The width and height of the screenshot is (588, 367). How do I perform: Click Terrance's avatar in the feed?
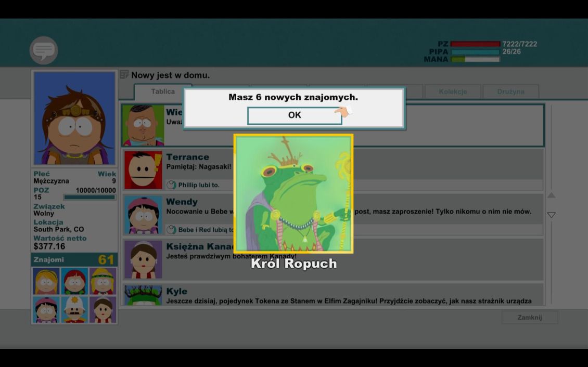coord(143,170)
